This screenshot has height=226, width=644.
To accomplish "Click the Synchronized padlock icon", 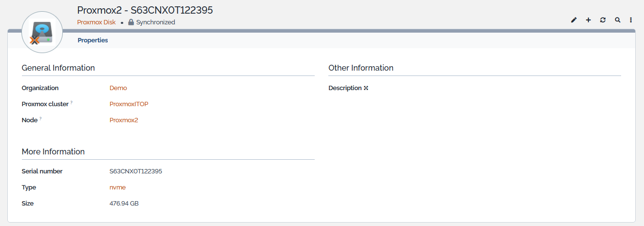I will click(x=131, y=22).
